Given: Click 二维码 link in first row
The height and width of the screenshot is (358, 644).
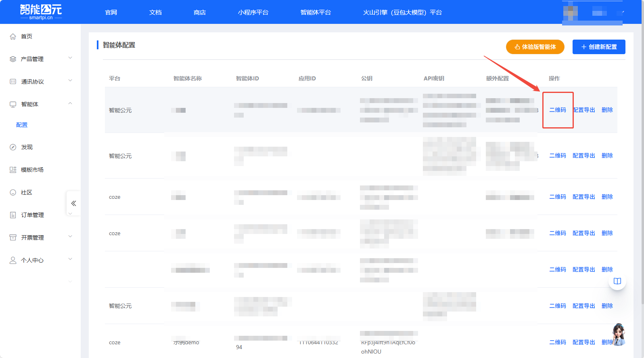Looking at the screenshot, I should [x=558, y=110].
